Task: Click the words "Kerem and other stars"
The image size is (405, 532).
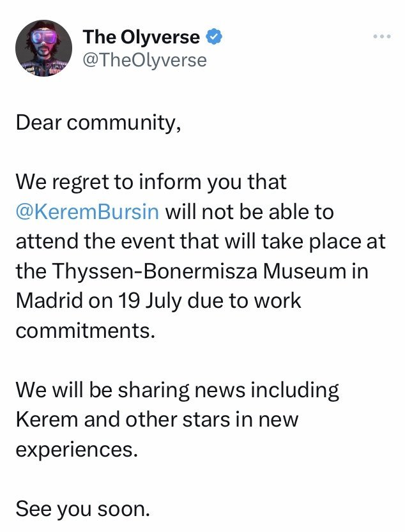Action: [126, 421]
